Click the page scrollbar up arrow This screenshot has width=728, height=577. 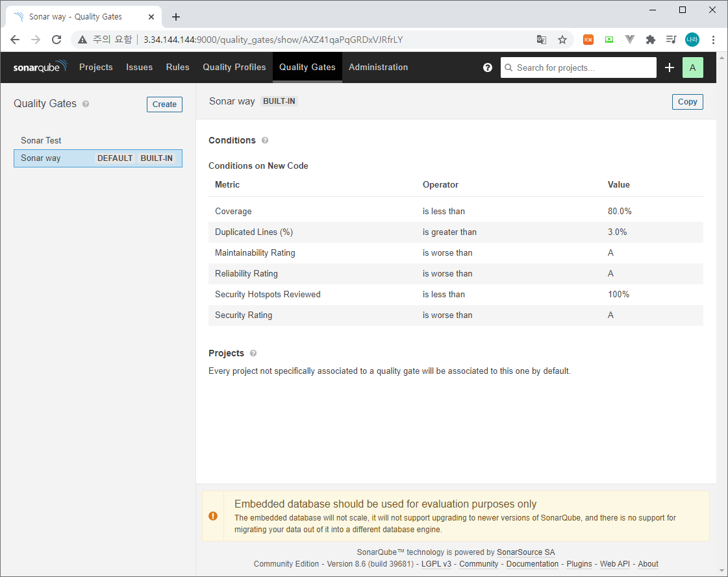click(x=722, y=58)
